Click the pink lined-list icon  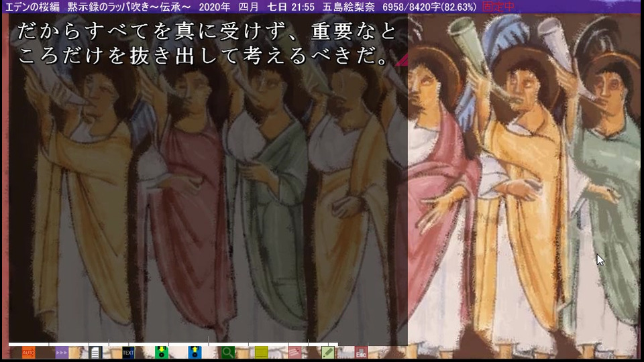point(294,353)
